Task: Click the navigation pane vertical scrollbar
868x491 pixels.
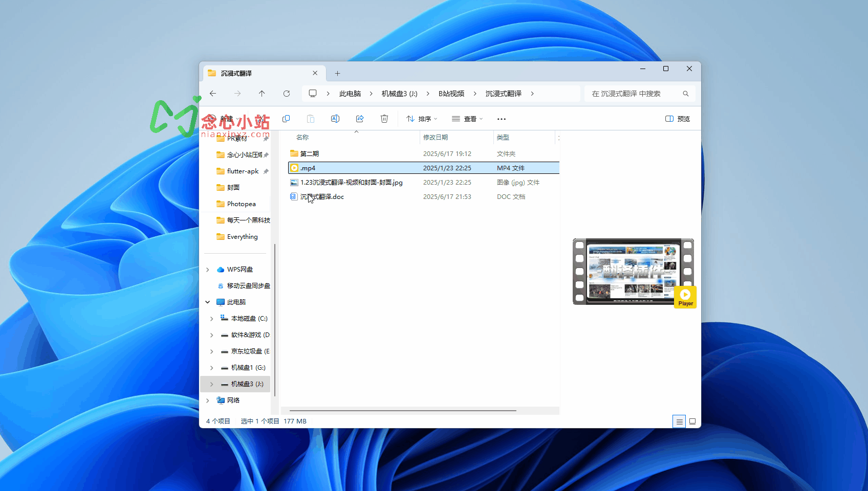Action: pyautogui.click(x=275, y=320)
